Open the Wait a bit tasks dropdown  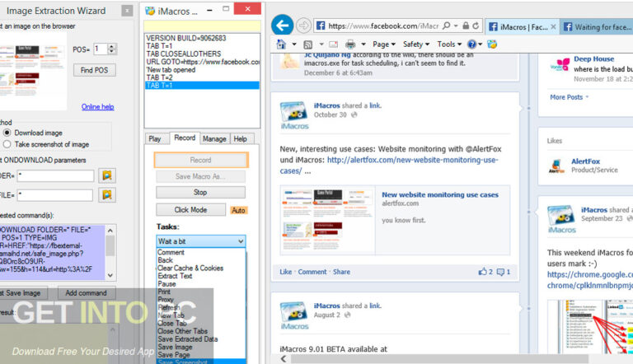200,241
